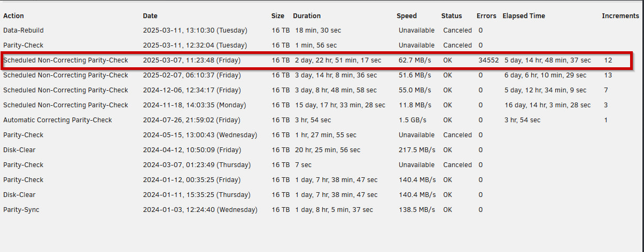
Task: Click the Increments column header
Action: pos(620,16)
